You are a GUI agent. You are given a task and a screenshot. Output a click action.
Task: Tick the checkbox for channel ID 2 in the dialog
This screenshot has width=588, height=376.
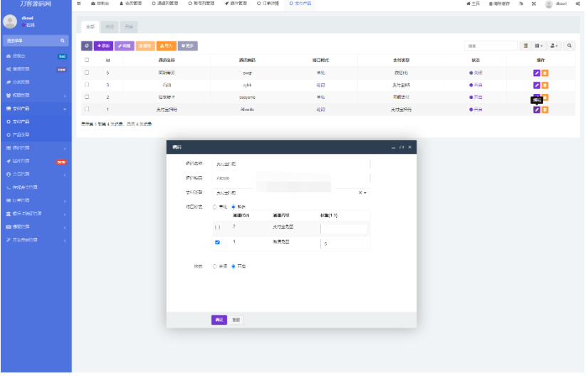218,228
